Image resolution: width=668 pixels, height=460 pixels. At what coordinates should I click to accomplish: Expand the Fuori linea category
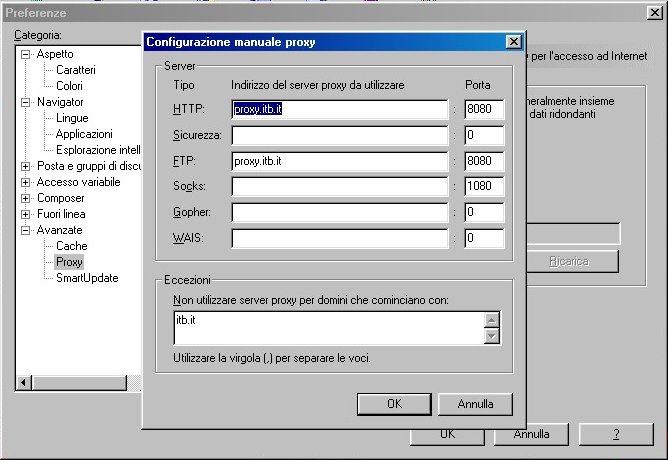26,214
